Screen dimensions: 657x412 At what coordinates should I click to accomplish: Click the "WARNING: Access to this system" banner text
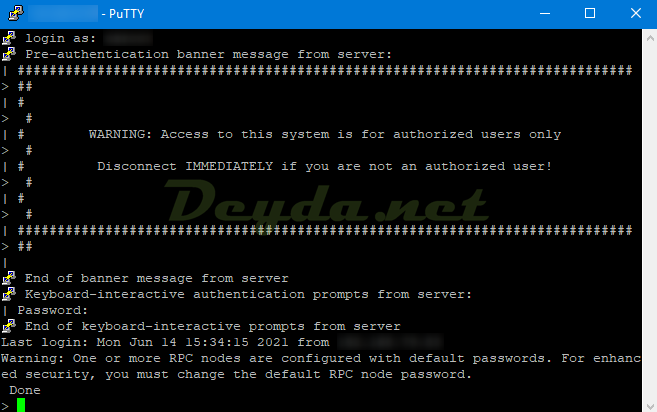point(324,134)
